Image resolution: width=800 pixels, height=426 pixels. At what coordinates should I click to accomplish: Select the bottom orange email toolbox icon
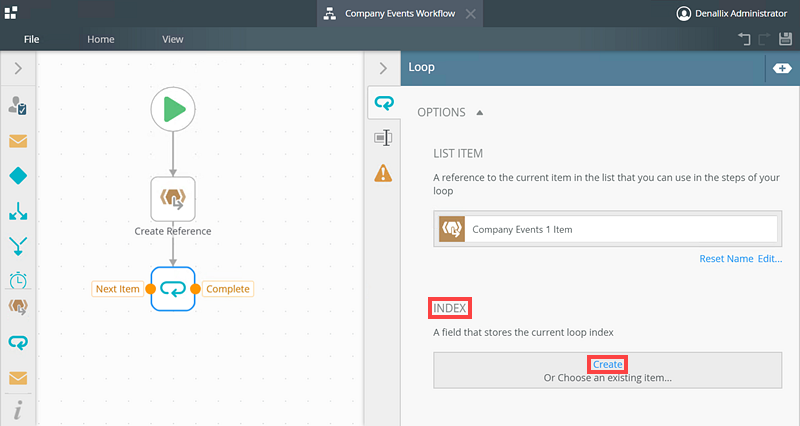[18, 378]
